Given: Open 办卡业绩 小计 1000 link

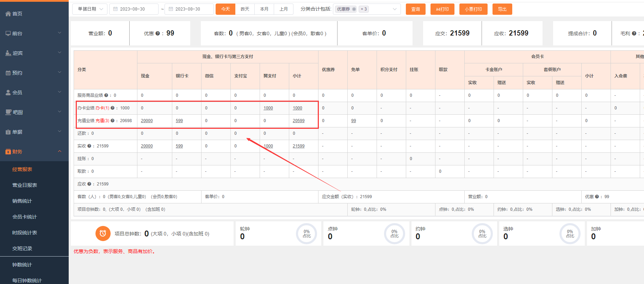Looking at the screenshot, I should pyautogui.click(x=297, y=108).
